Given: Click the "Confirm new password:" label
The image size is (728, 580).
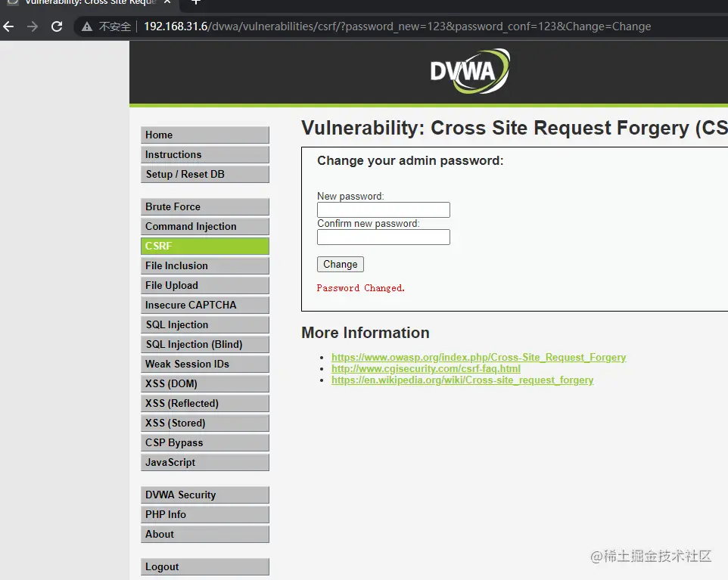Looking at the screenshot, I should coord(369,224).
